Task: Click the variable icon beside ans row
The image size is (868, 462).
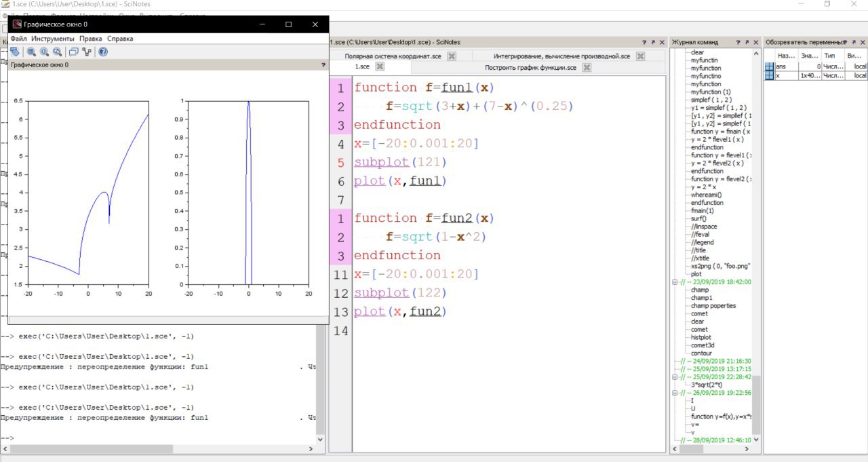Action: (769, 66)
